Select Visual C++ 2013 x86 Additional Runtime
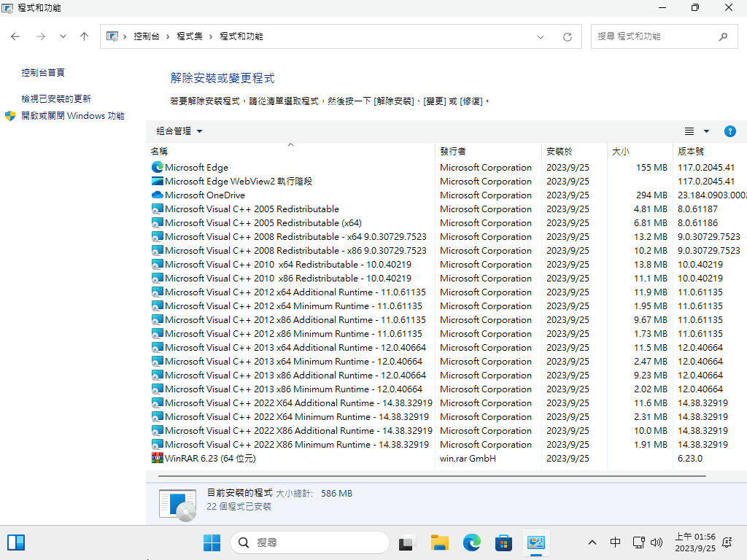 click(295, 376)
